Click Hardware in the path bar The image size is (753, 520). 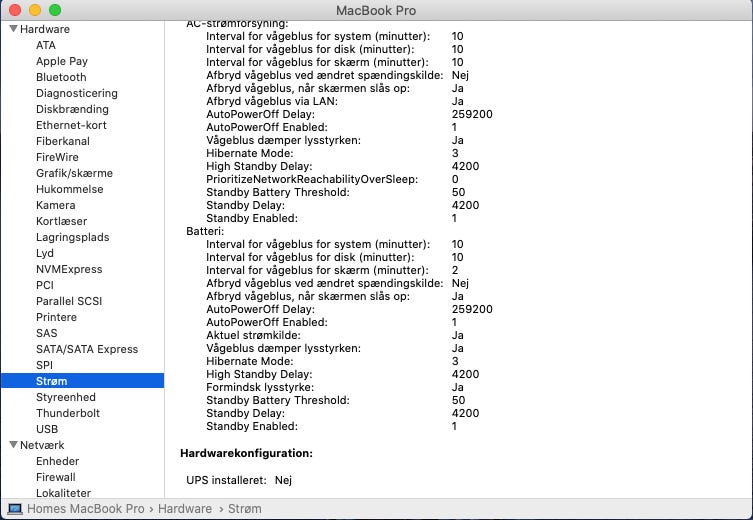coord(184,508)
